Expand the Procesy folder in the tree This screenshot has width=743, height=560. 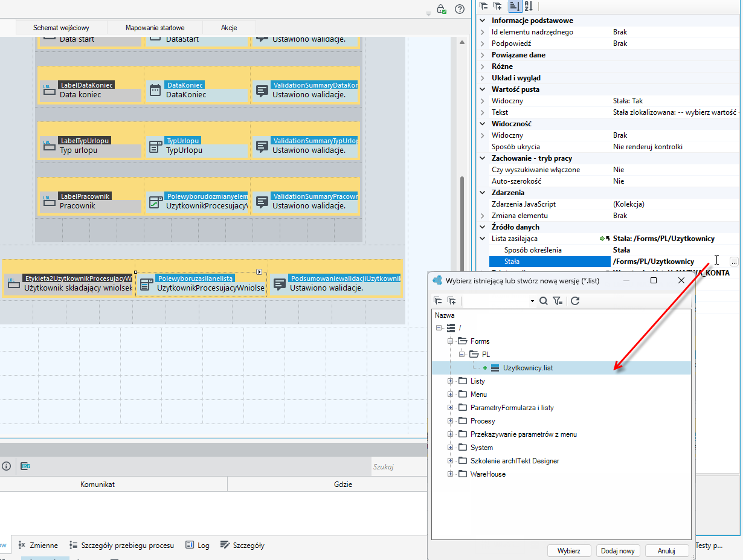[450, 421]
